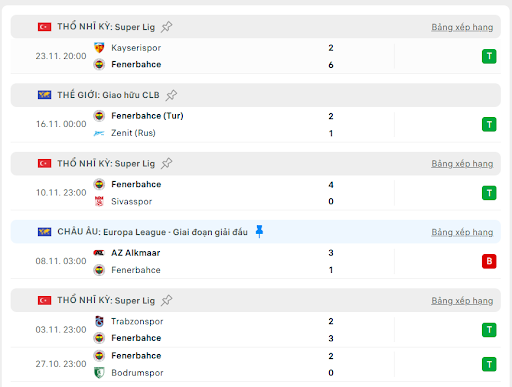Open the Fenerbahce vs Bodrumspor match on 27.10.
The width and height of the screenshot is (512, 387).
pyautogui.click(x=256, y=364)
